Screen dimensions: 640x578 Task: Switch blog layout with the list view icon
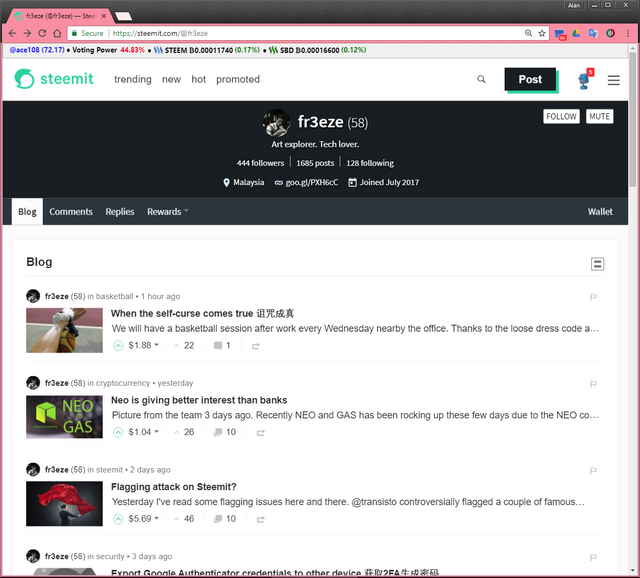598,264
